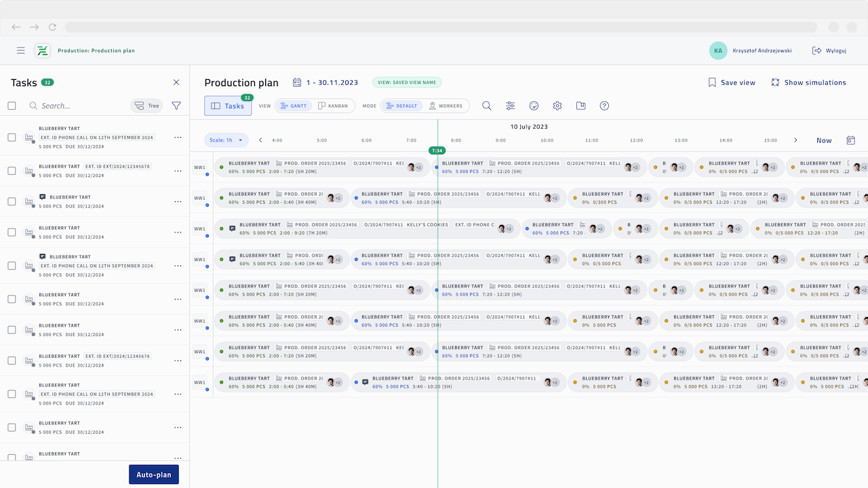This screenshot has height=488, width=868.
Task: Click worker avatar on first row's 2:00 - 7:20 task
Action: pyautogui.click(x=411, y=167)
